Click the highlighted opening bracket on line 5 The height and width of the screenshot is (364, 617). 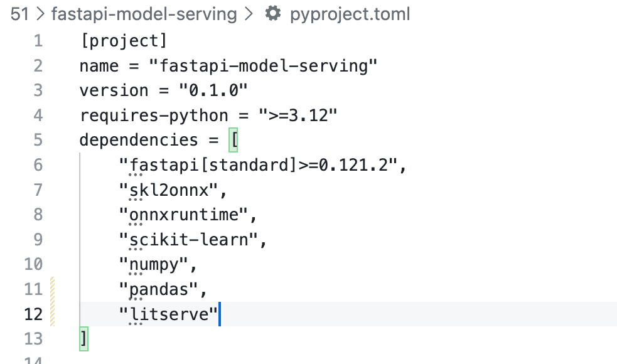point(234,140)
